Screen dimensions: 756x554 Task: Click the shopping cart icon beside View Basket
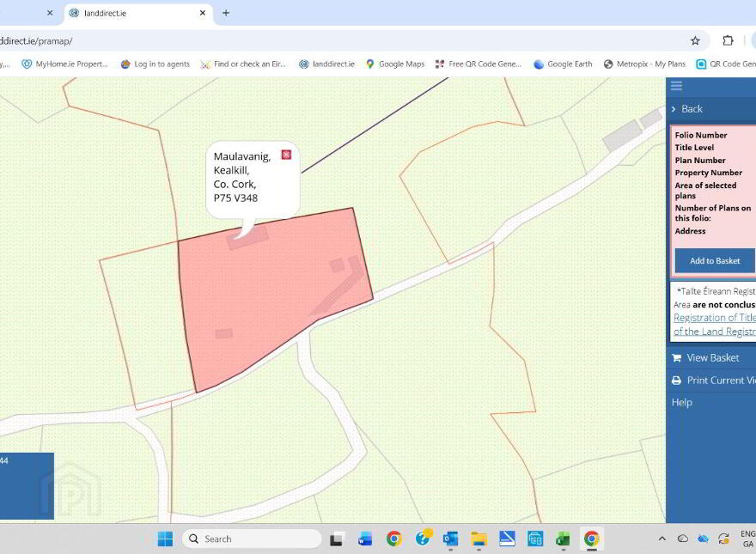(x=676, y=358)
